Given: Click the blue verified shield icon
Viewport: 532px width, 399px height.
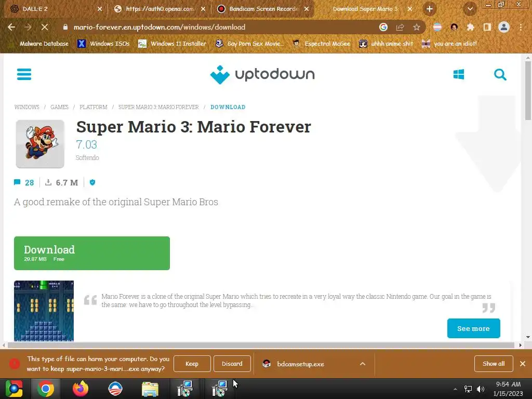Looking at the screenshot, I should tap(92, 182).
